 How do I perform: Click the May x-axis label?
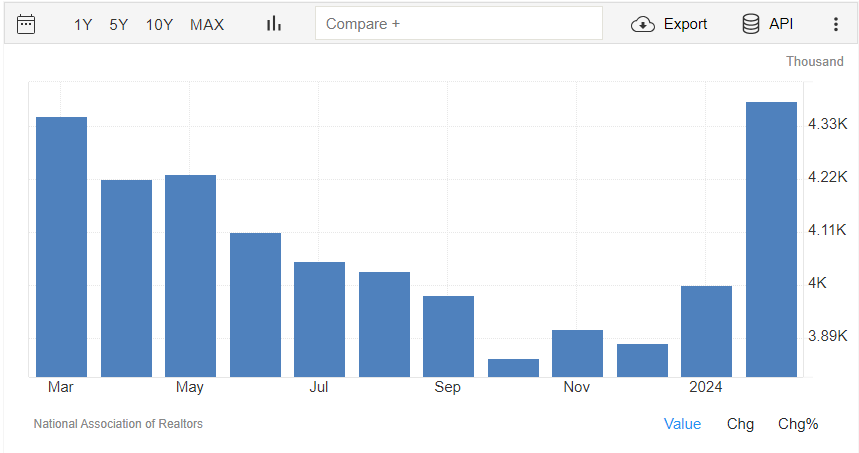[190, 387]
